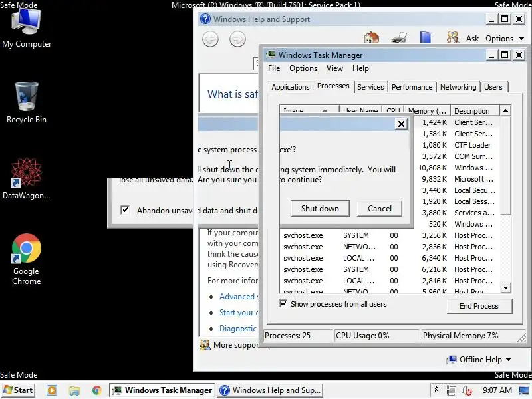This screenshot has height=399, width=532.
Task: Click the Print icon in Help and Support
Action: 399,37
